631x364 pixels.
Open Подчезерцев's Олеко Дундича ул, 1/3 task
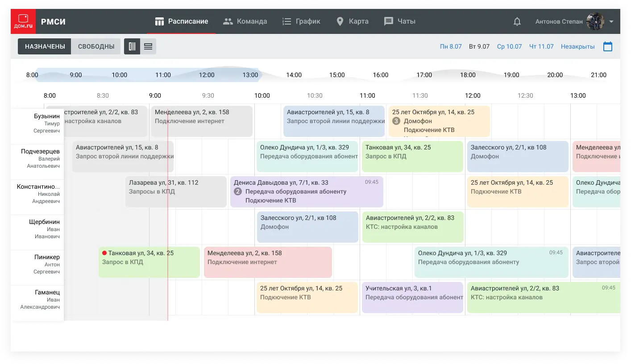coord(307,157)
